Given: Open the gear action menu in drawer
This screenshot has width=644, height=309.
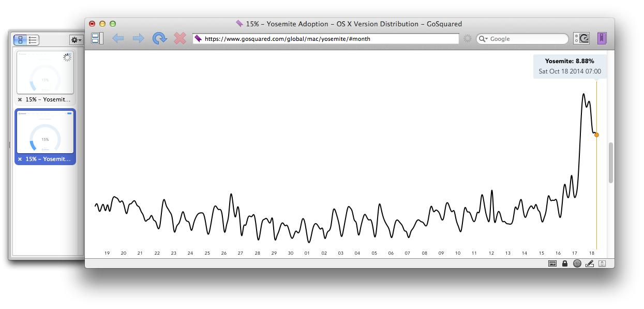Looking at the screenshot, I should (x=76, y=40).
